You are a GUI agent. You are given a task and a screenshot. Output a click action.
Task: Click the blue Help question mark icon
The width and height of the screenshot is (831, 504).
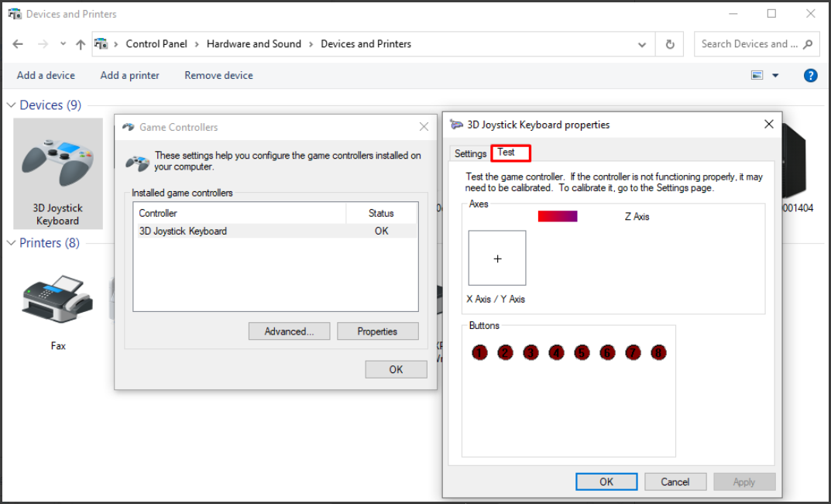pyautogui.click(x=810, y=75)
